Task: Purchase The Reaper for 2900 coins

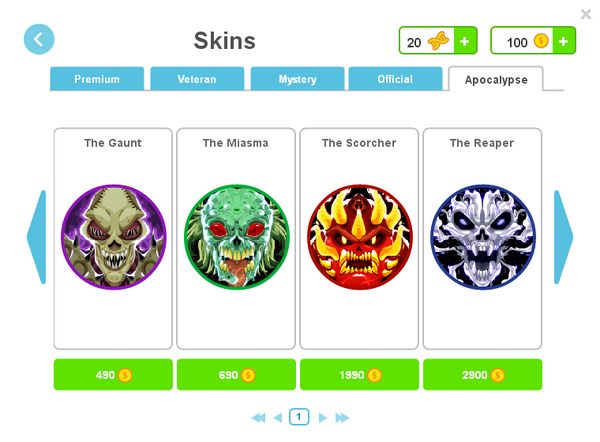Action: (x=483, y=375)
